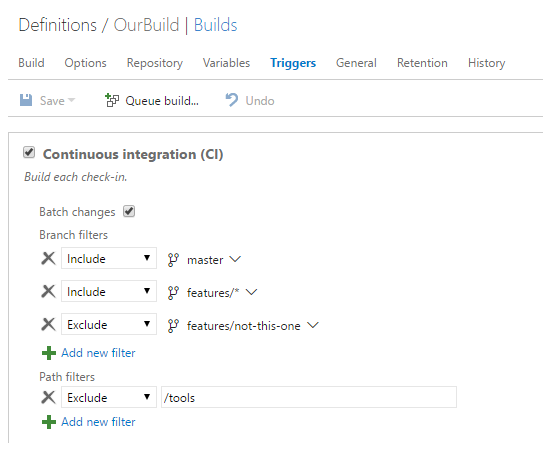Go to the Retention tab
This screenshot has height=450, width=550.
point(422,63)
